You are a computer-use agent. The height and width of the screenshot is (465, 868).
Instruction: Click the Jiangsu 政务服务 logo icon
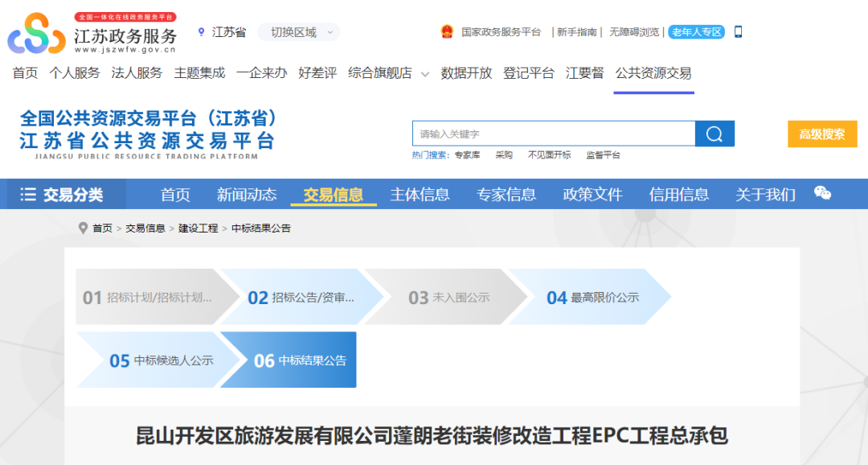click(36, 34)
